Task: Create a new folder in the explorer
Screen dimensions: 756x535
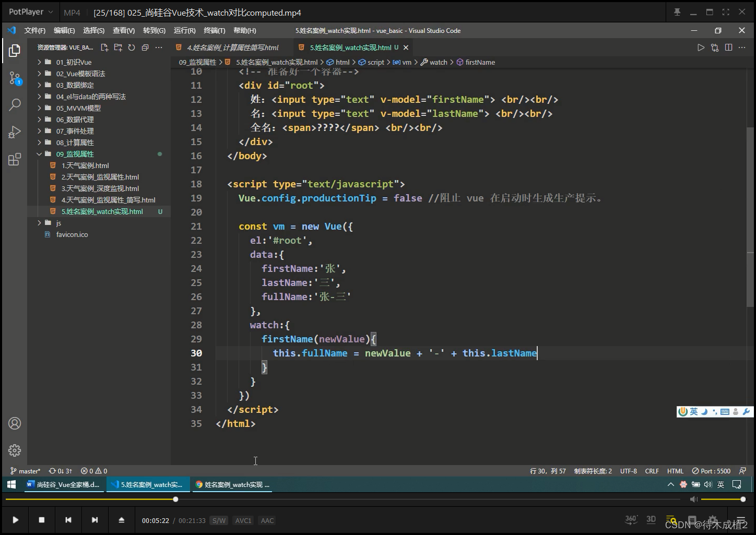Action: click(x=118, y=47)
